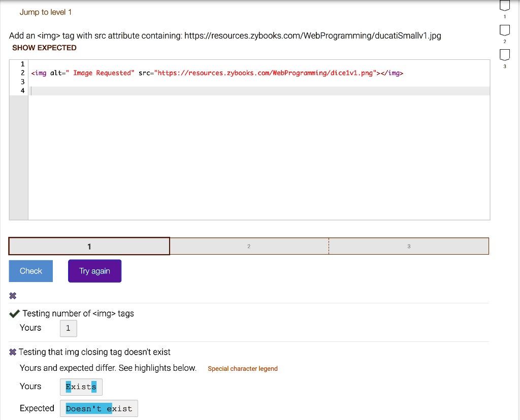Open the Special character legend link
Screen dimensions: 520x420
(x=243, y=369)
